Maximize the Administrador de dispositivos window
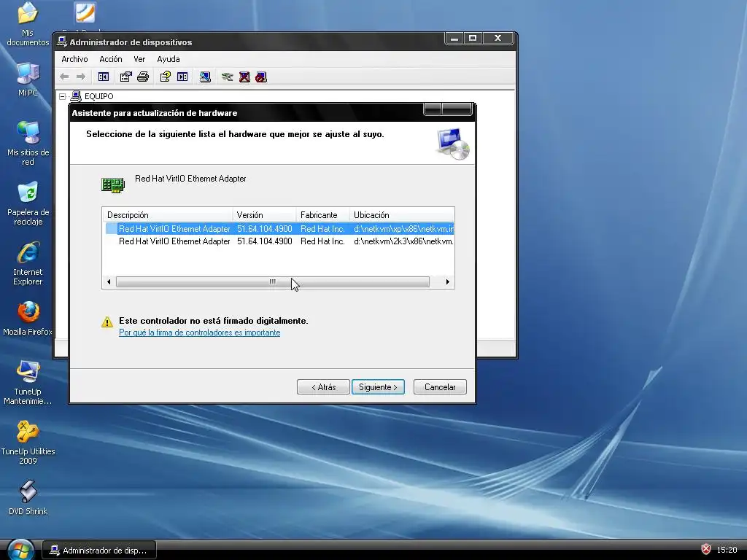 (473, 38)
